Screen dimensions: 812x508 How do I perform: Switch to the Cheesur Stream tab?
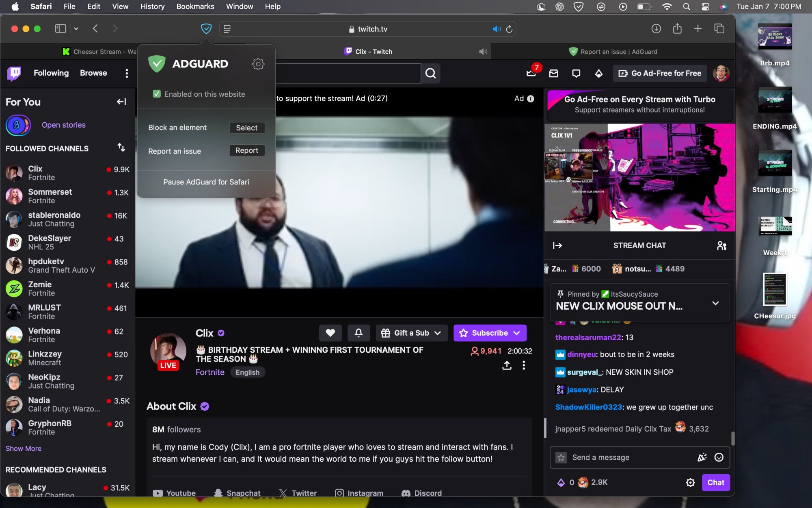pyautogui.click(x=97, y=52)
